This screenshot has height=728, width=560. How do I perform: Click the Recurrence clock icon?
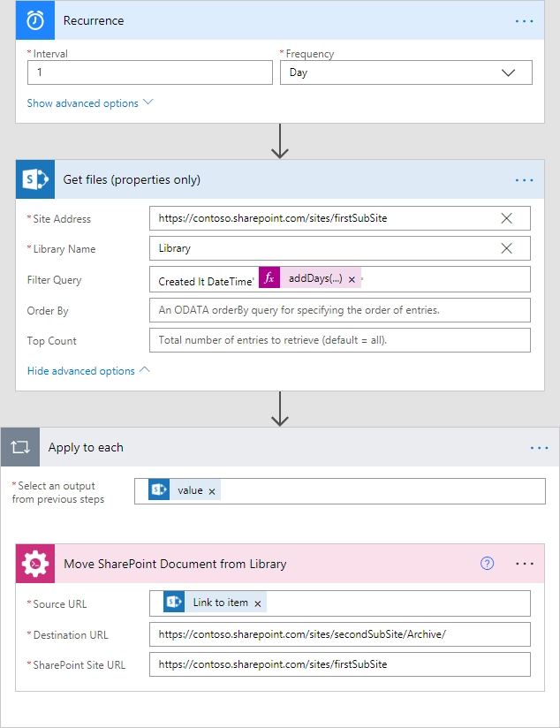pos(35,20)
